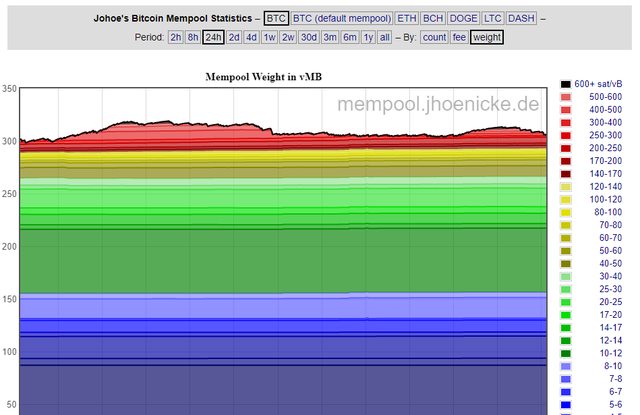Select the BTC coin button
The height and width of the screenshot is (415, 640).
tap(275, 17)
